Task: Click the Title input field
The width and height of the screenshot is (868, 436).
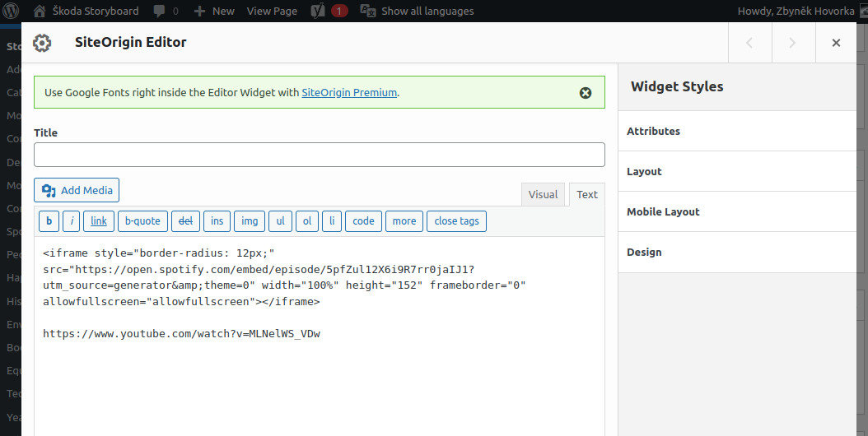Action: click(x=320, y=155)
